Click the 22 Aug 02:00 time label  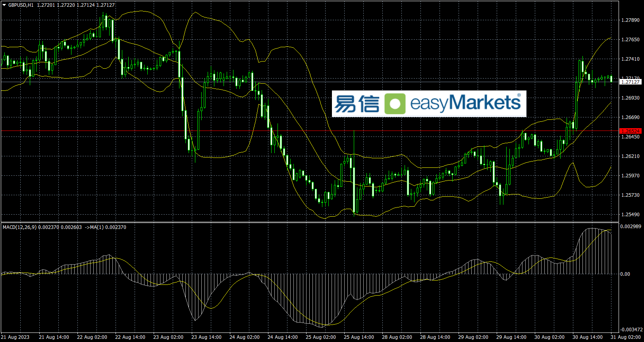tap(92, 337)
